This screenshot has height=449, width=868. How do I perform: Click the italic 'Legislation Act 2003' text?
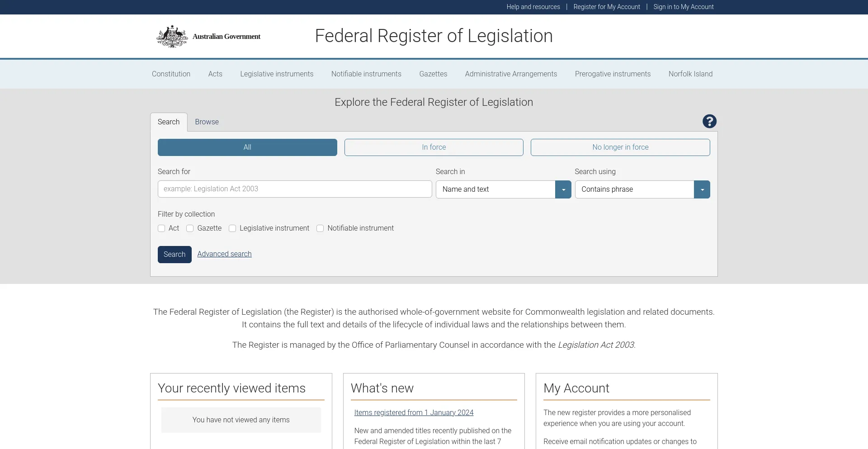click(596, 345)
